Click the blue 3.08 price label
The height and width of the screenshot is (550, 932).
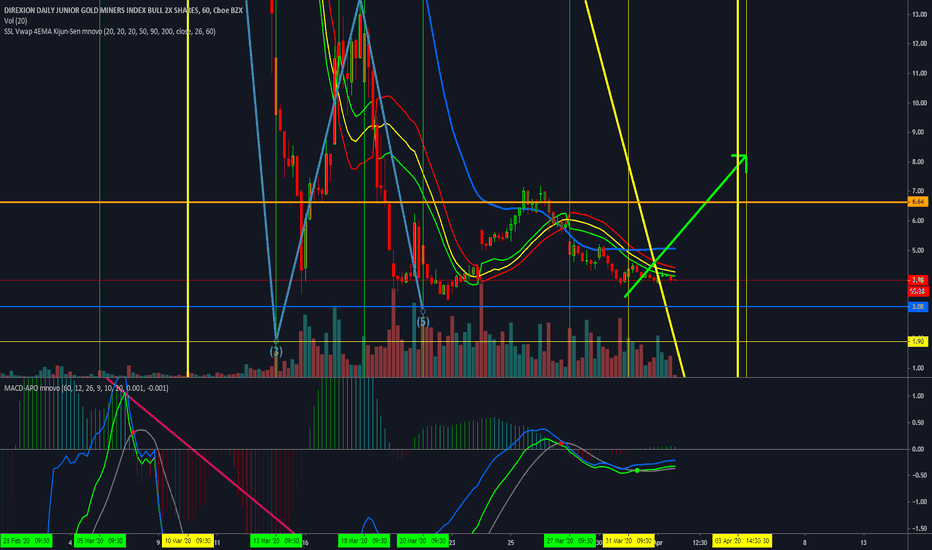click(918, 307)
